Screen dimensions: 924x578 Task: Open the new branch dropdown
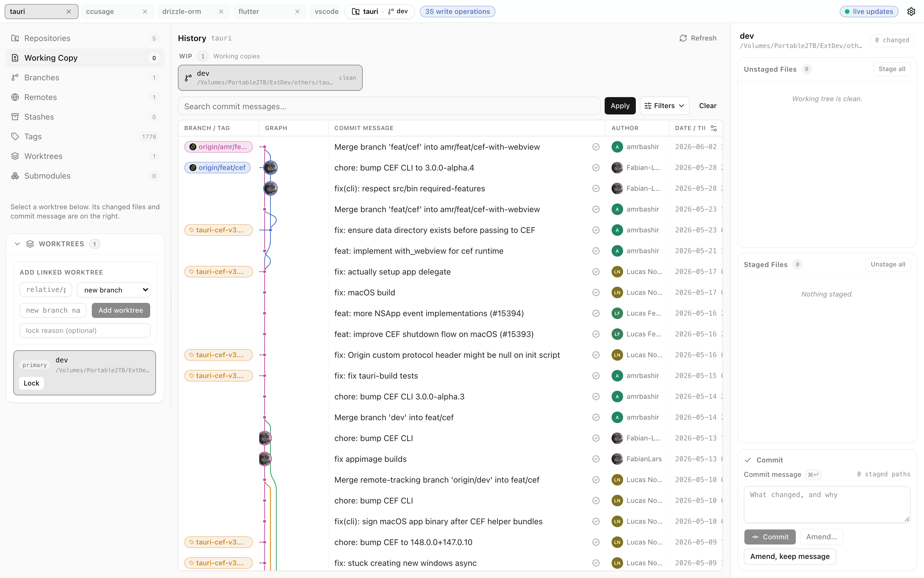[114, 290]
